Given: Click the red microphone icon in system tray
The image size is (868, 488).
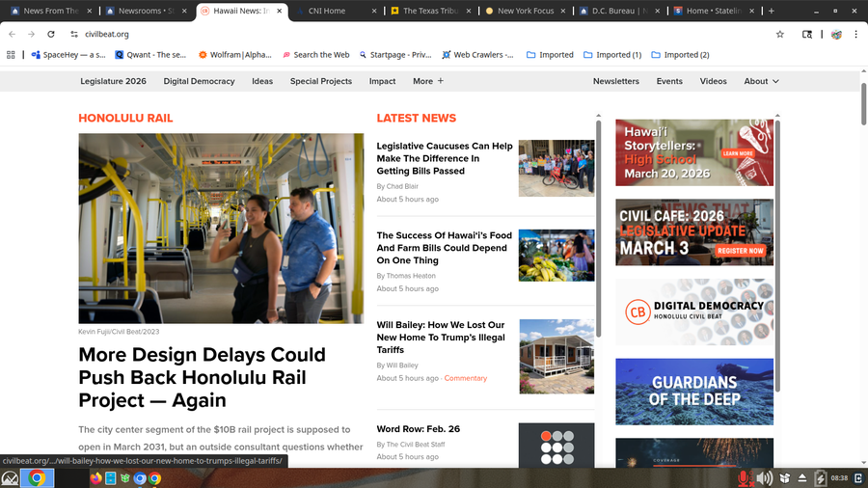Looking at the screenshot, I should pyautogui.click(x=743, y=477).
